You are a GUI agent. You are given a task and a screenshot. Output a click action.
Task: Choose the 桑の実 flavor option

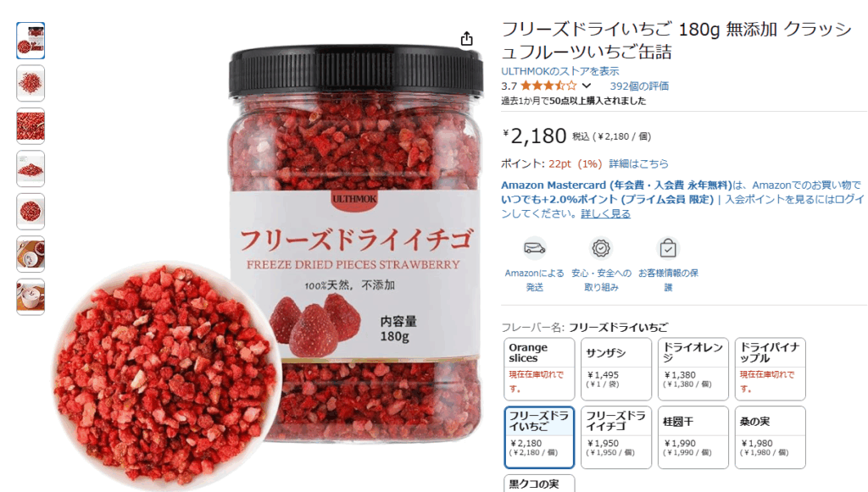(770, 437)
